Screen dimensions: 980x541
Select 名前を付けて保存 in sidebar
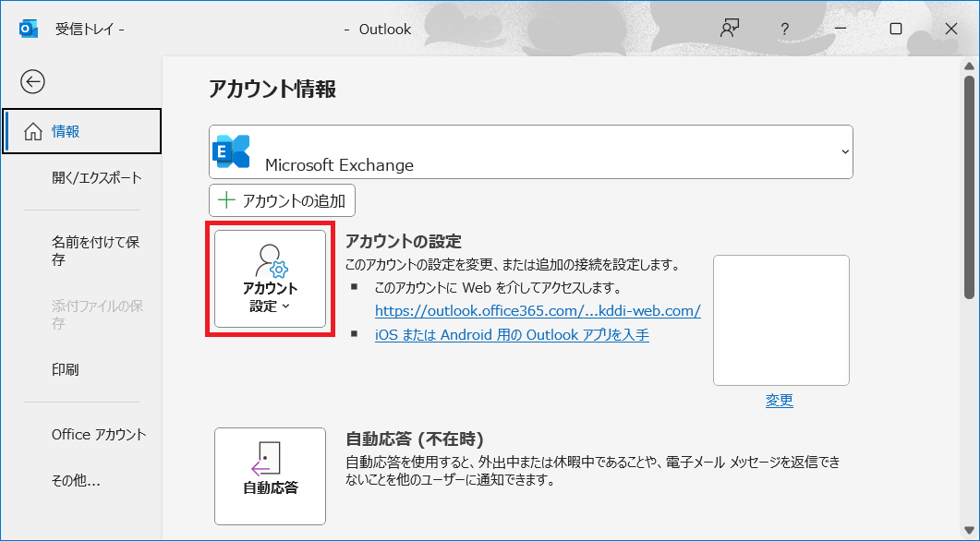coord(95,251)
